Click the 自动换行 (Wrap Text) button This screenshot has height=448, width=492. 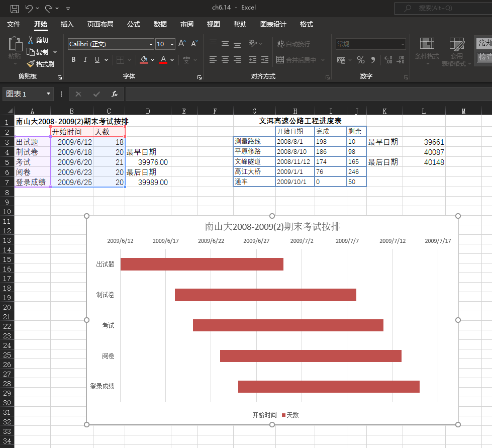tap(293, 44)
